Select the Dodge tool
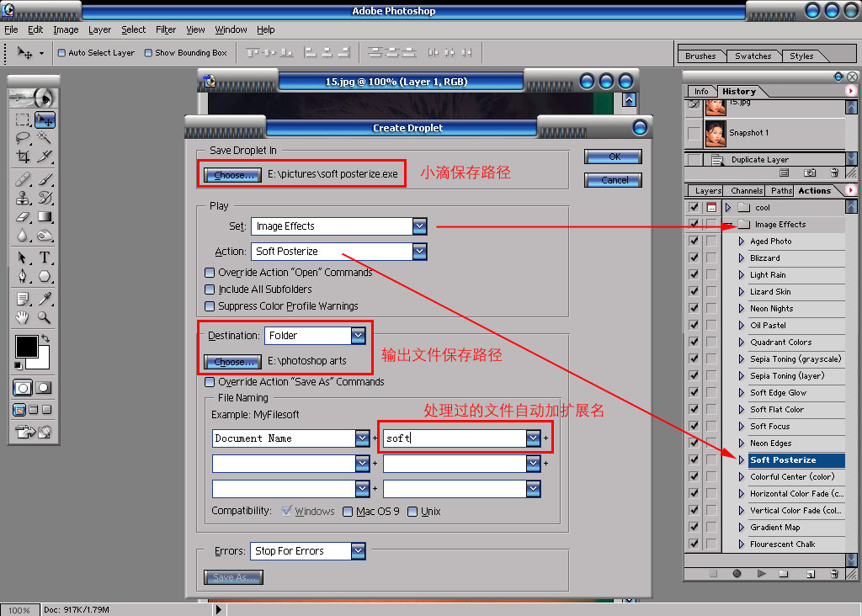862x616 pixels. point(45,235)
